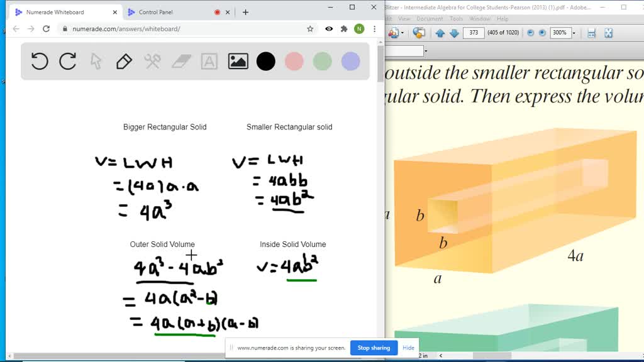644x362 pixels.
Task: Select the Eraser tool
Action: [180, 61]
